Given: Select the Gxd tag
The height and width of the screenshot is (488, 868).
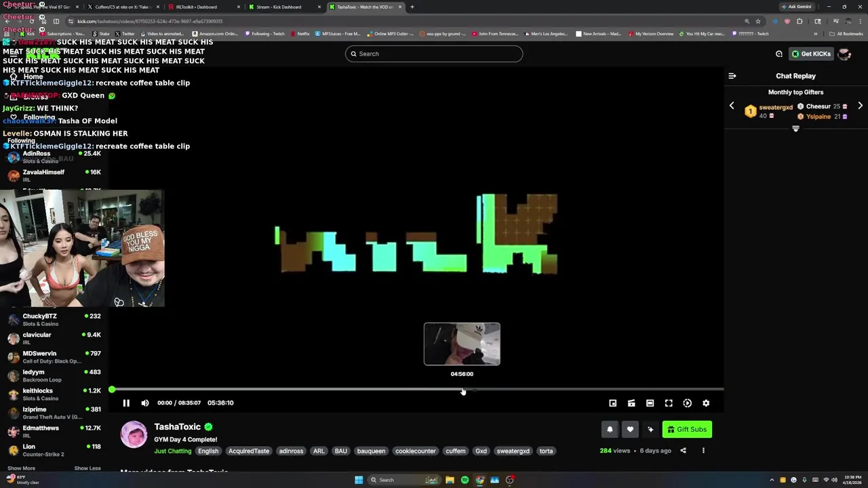Looking at the screenshot, I should click(x=481, y=451).
